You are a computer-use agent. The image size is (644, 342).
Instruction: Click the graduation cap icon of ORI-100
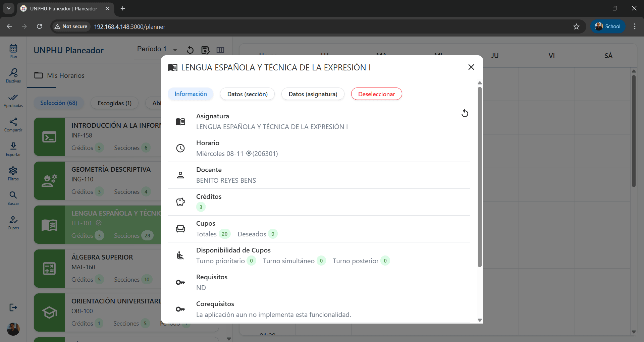coord(49,312)
